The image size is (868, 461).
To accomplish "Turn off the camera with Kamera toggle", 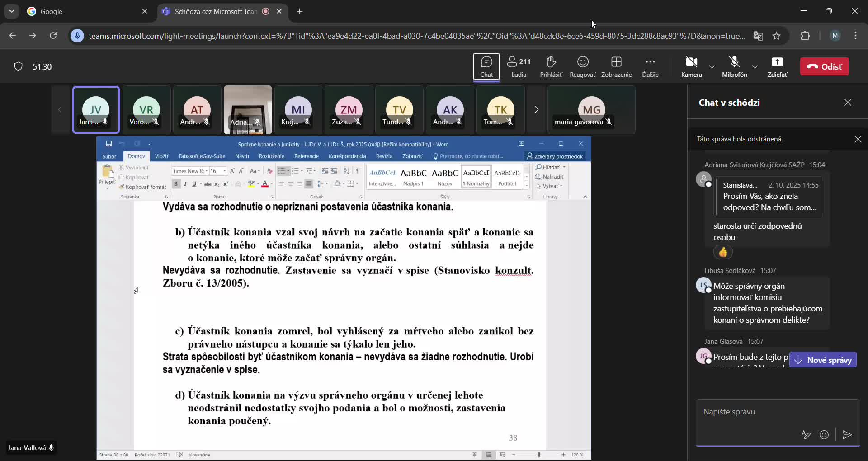I will (692, 66).
